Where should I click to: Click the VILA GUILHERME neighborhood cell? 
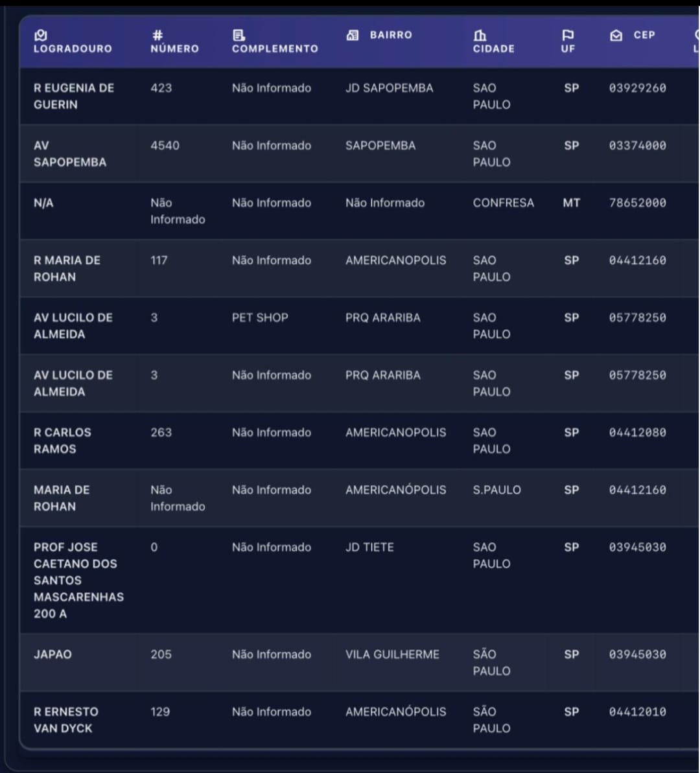(392, 654)
